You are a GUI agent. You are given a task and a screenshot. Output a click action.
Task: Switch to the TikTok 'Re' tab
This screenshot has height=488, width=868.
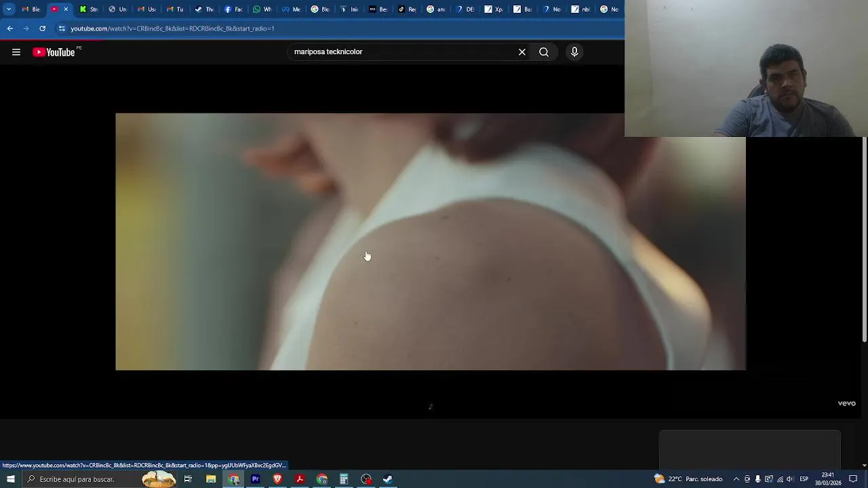[x=407, y=9]
